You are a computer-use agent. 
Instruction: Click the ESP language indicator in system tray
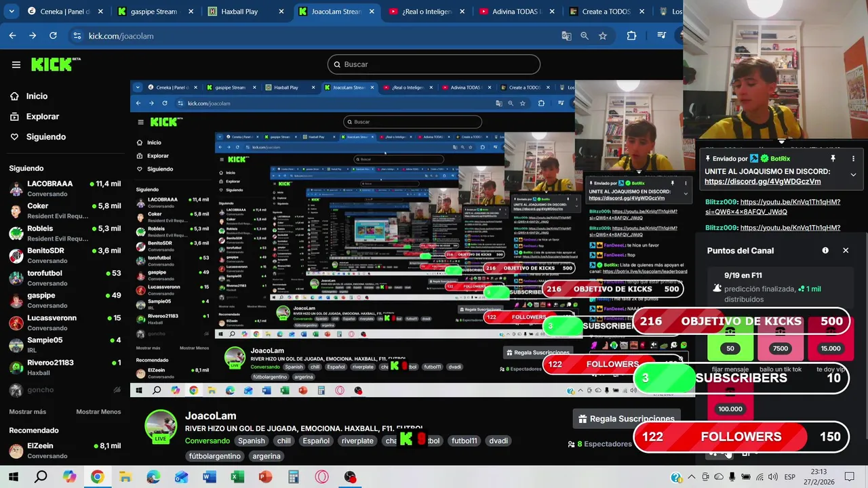789,477
